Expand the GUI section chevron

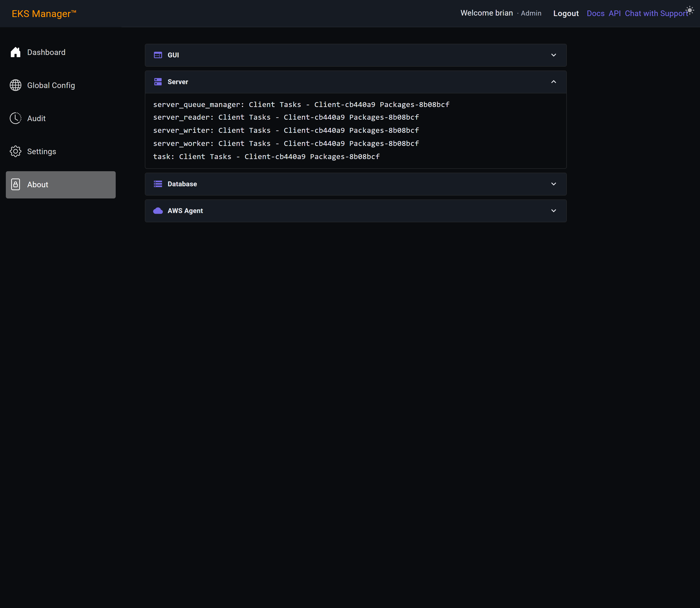click(x=553, y=55)
